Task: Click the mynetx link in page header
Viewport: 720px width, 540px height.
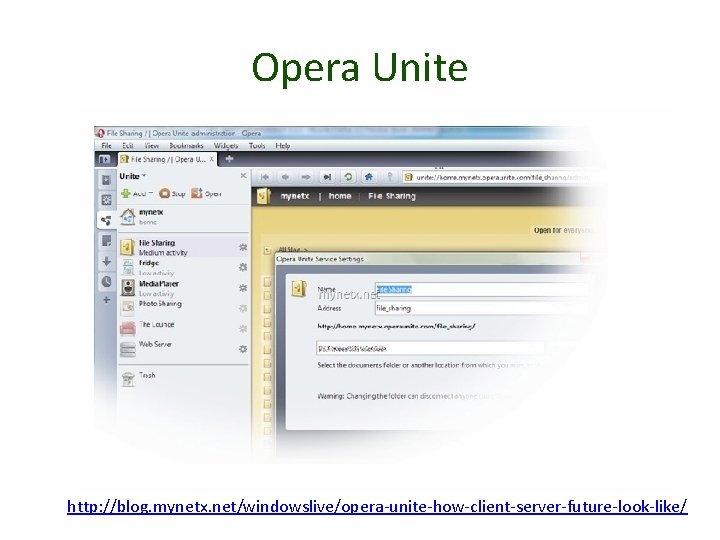Action: [x=294, y=196]
